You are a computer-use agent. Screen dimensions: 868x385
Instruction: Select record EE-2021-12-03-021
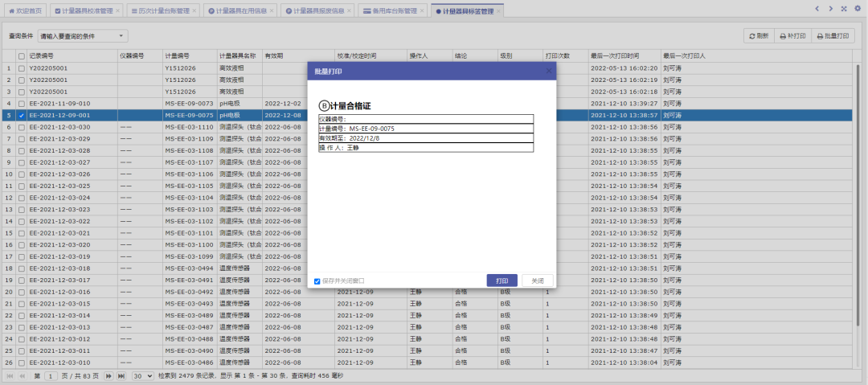59,233
